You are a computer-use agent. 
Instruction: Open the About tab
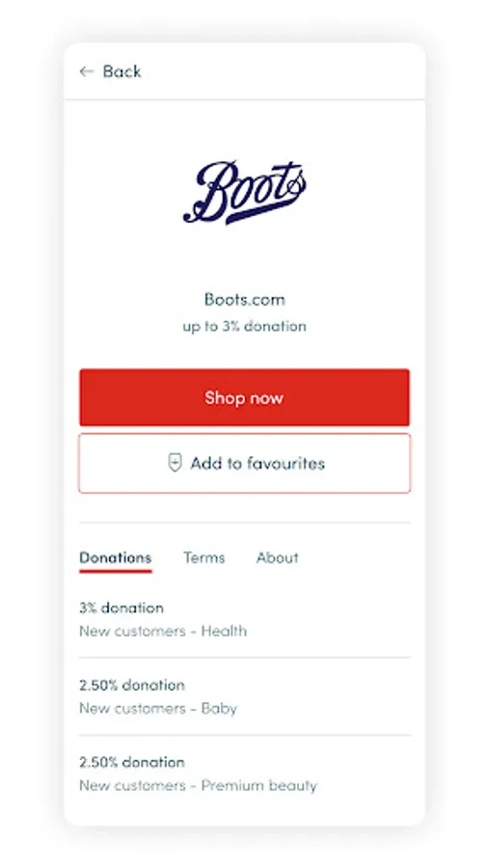(277, 557)
